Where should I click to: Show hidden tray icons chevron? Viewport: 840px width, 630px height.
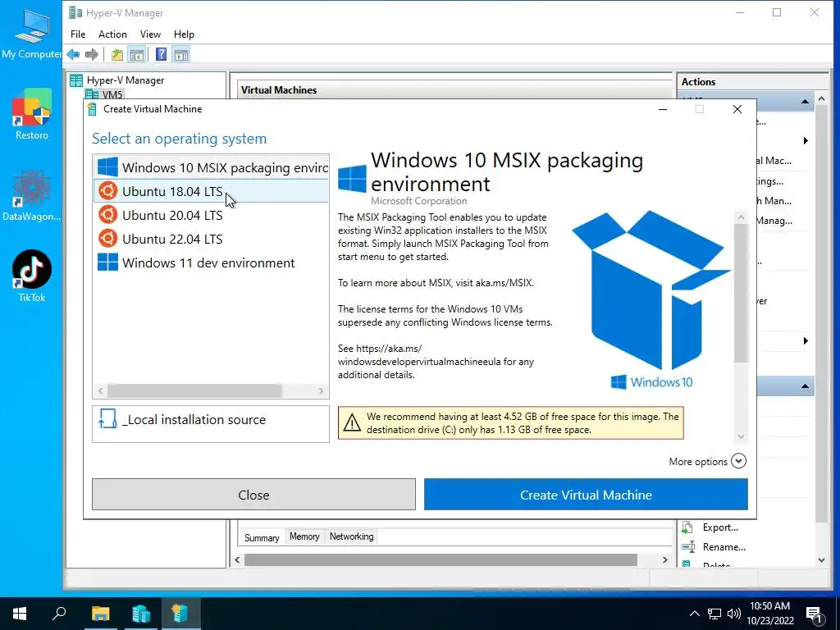click(x=694, y=614)
